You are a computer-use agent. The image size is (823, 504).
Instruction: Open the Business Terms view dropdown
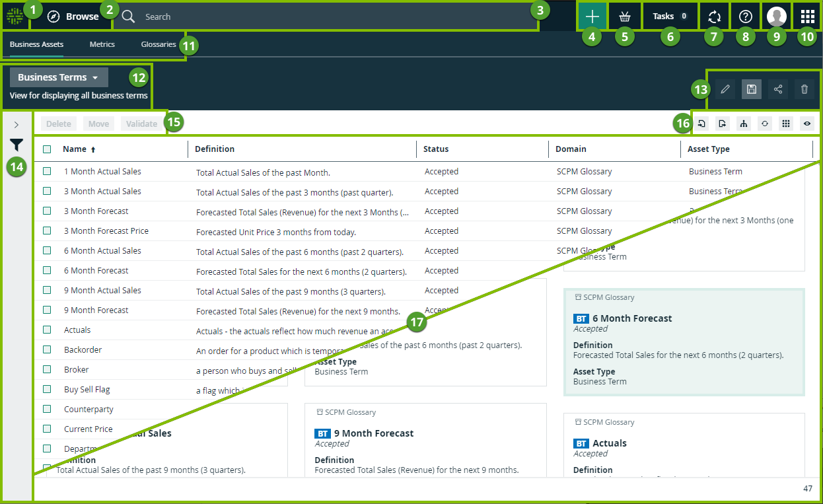59,77
